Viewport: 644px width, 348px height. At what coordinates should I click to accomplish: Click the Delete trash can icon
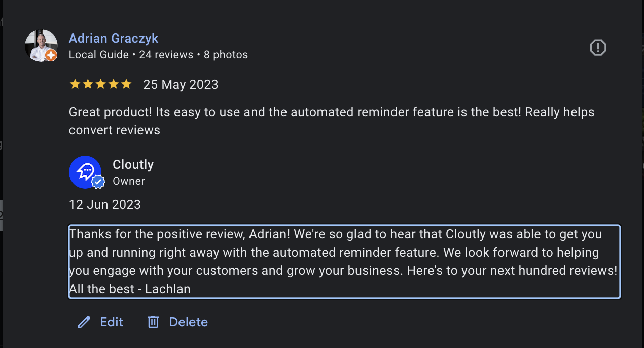click(x=153, y=322)
